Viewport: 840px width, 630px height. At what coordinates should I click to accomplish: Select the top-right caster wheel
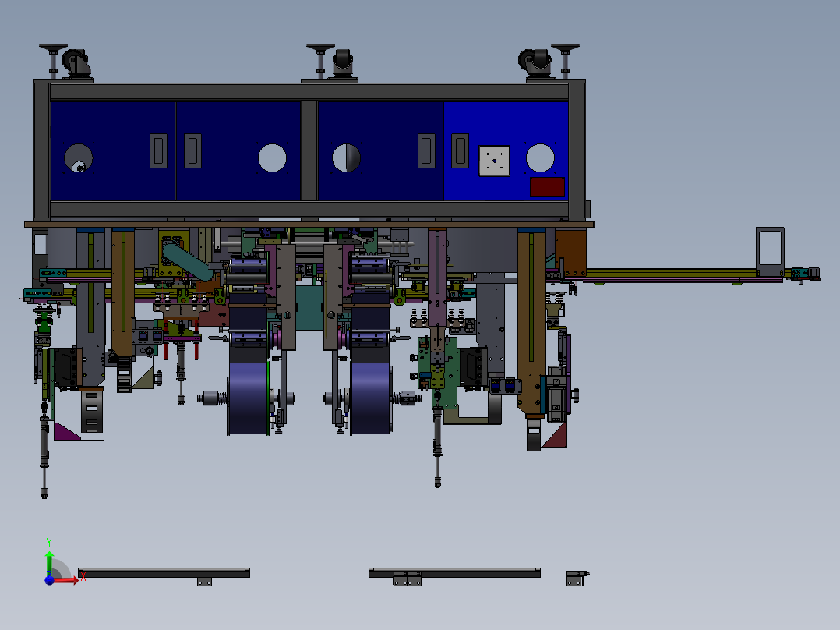(535, 63)
